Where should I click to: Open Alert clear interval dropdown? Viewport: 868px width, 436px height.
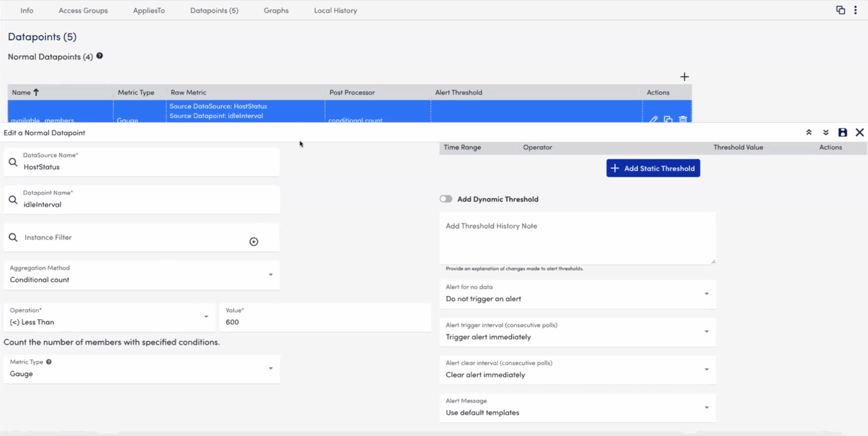click(x=577, y=370)
